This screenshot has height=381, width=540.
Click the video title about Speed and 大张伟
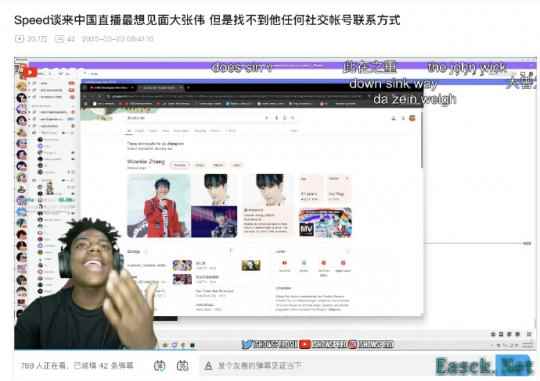(207, 20)
